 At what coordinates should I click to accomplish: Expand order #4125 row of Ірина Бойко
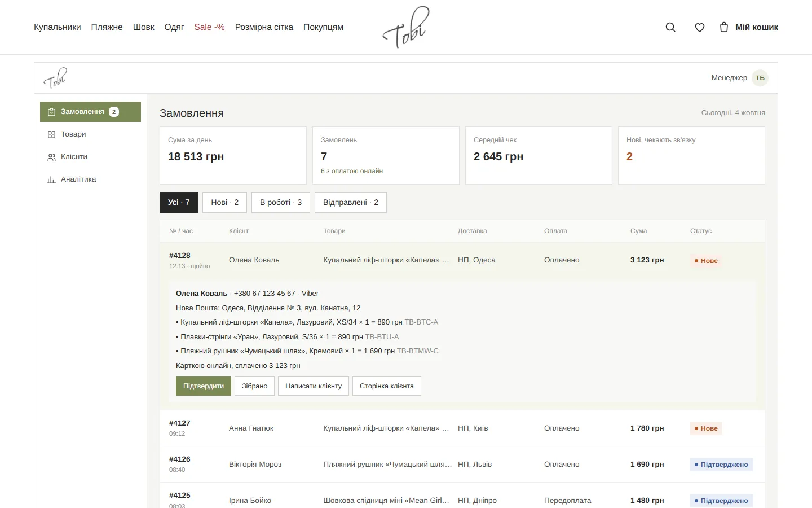(462, 496)
